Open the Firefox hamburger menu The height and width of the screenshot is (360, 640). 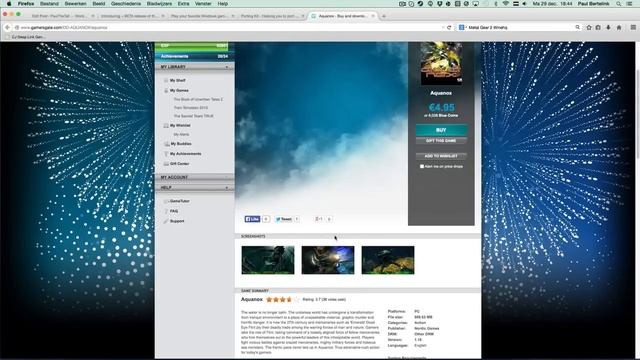coord(633,27)
